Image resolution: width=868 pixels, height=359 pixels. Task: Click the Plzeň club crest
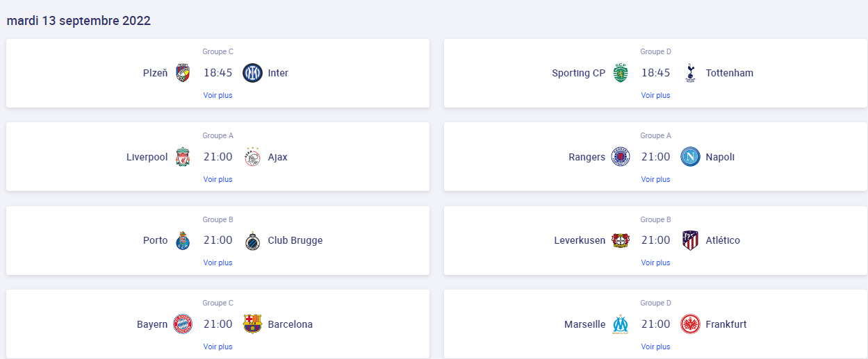183,73
